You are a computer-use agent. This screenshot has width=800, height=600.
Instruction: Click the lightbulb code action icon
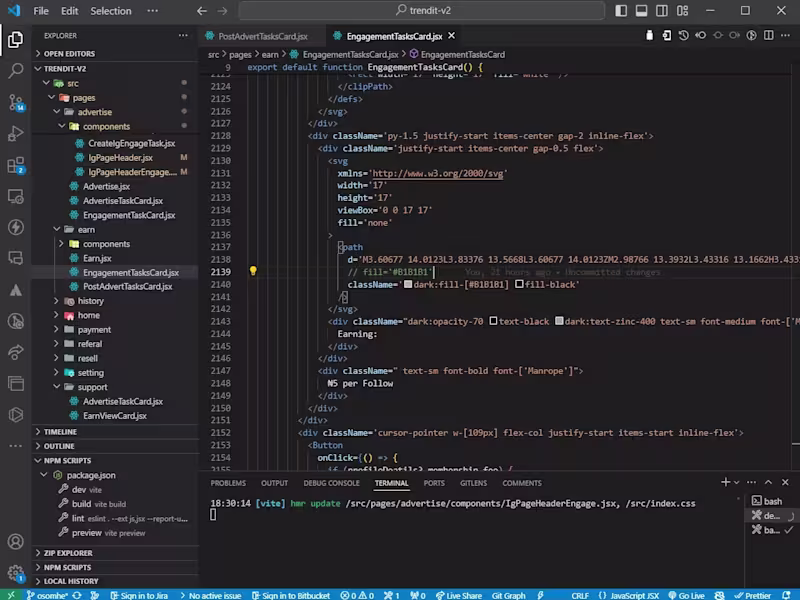tap(253, 271)
